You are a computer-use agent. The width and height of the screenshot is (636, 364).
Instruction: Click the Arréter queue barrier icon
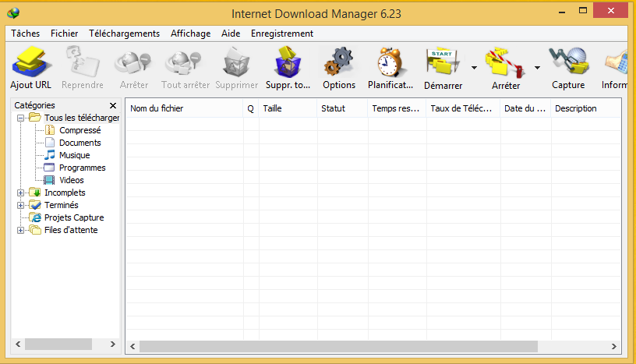point(505,62)
